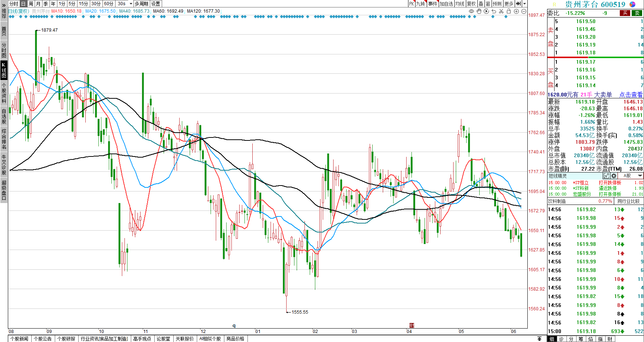644x342 pixels.
Task: Zoom in with the plus circle icon
Action: [516, 11]
